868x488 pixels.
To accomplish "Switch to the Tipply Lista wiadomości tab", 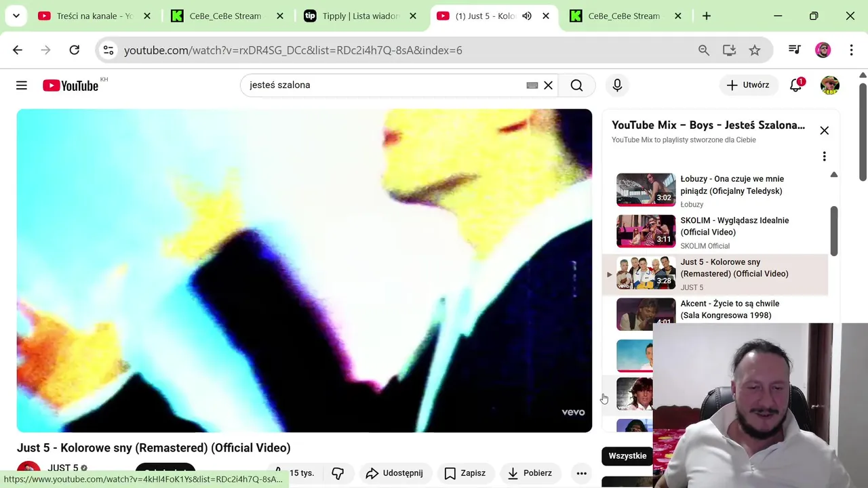I will point(359,16).
